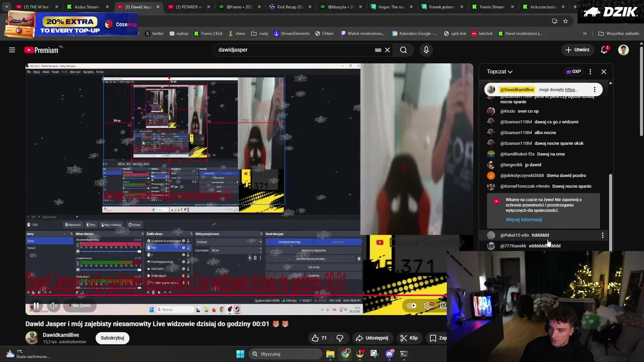This screenshot has height=362, width=644.
Task: Share the video via Udostępnij
Action: coord(372,338)
